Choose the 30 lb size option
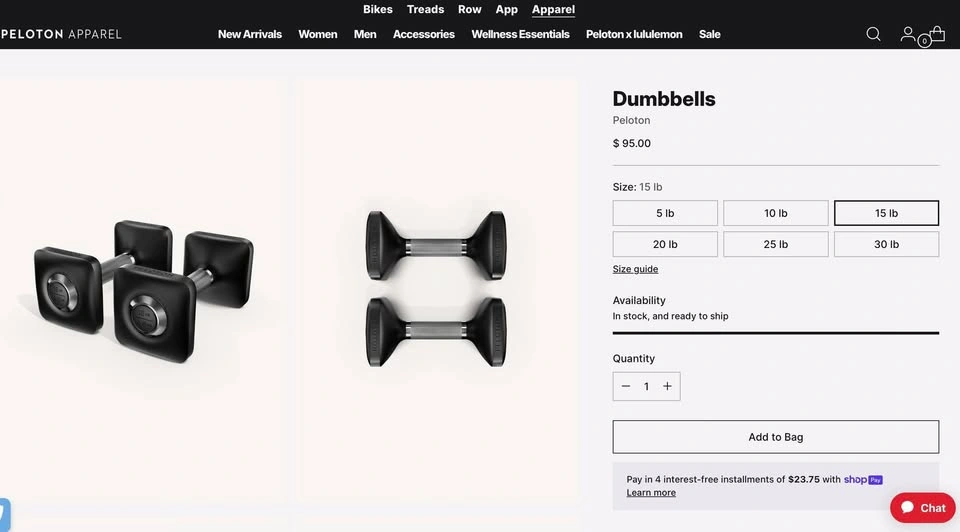960x532 pixels. [886, 244]
